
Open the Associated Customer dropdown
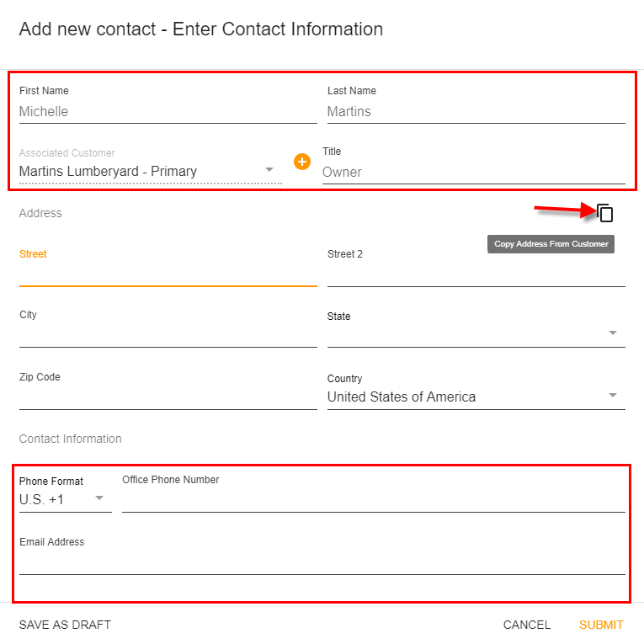(x=150, y=171)
